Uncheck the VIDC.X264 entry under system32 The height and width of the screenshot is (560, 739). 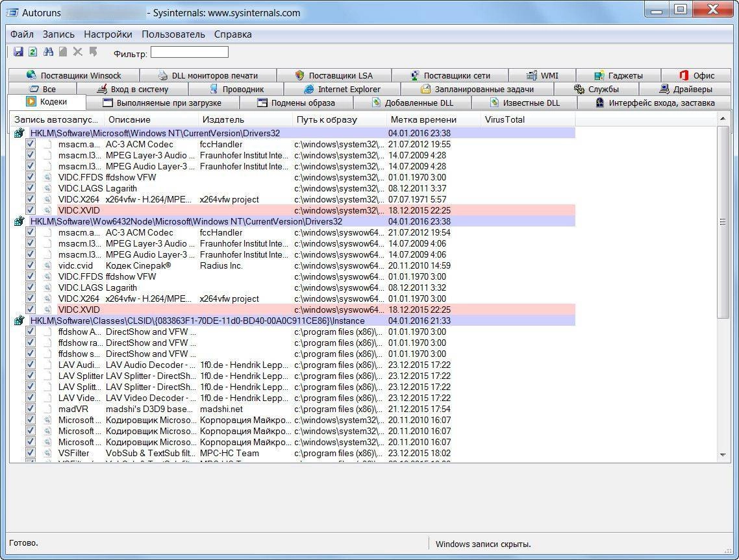tap(30, 199)
